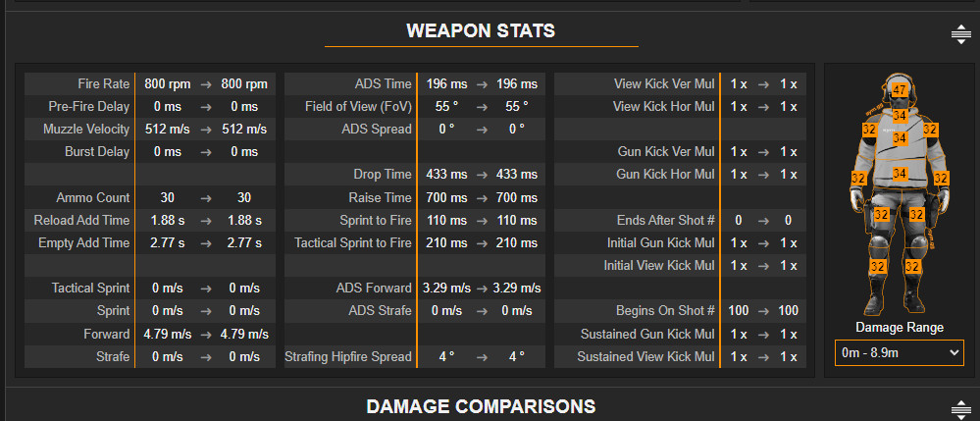Select the Fire Rate stat label
This screenshot has height=421, width=980.
pyautogui.click(x=104, y=84)
